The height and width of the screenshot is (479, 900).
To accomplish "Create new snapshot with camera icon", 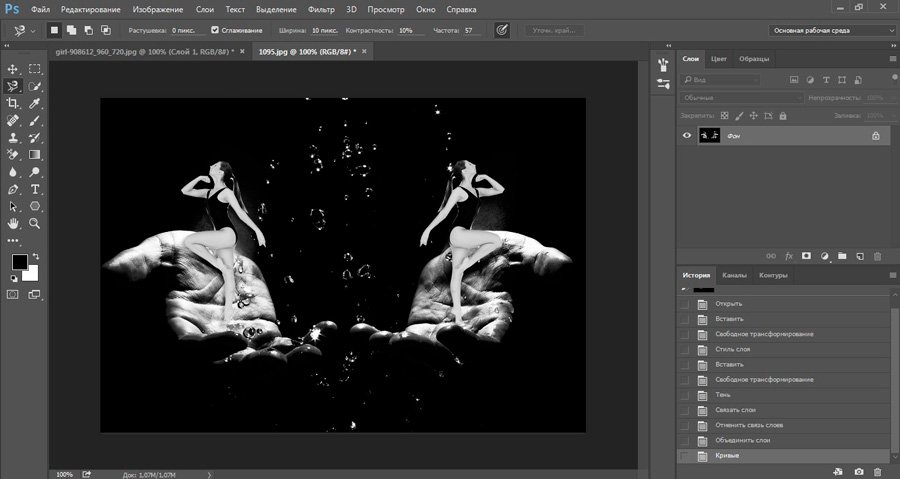I will (x=858, y=471).
